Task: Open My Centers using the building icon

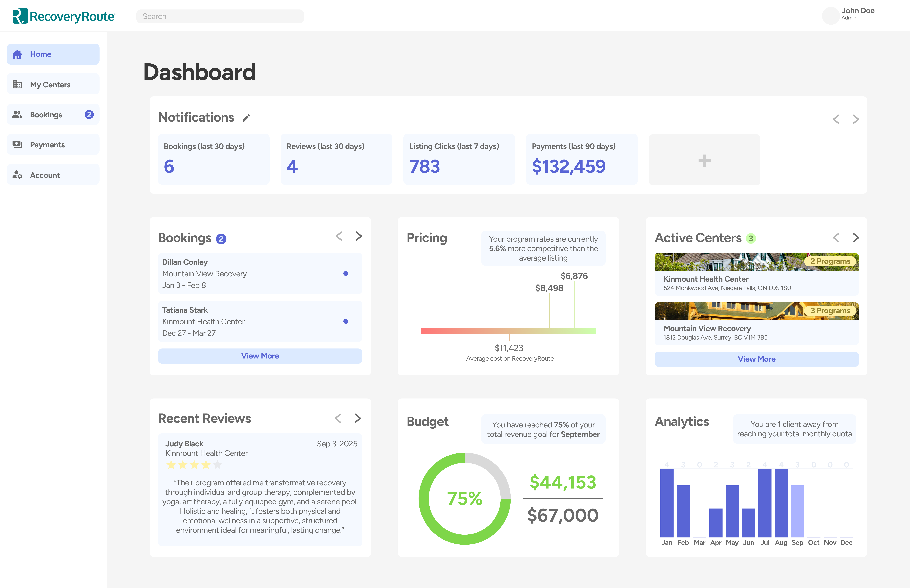Action: pos(17,84)
